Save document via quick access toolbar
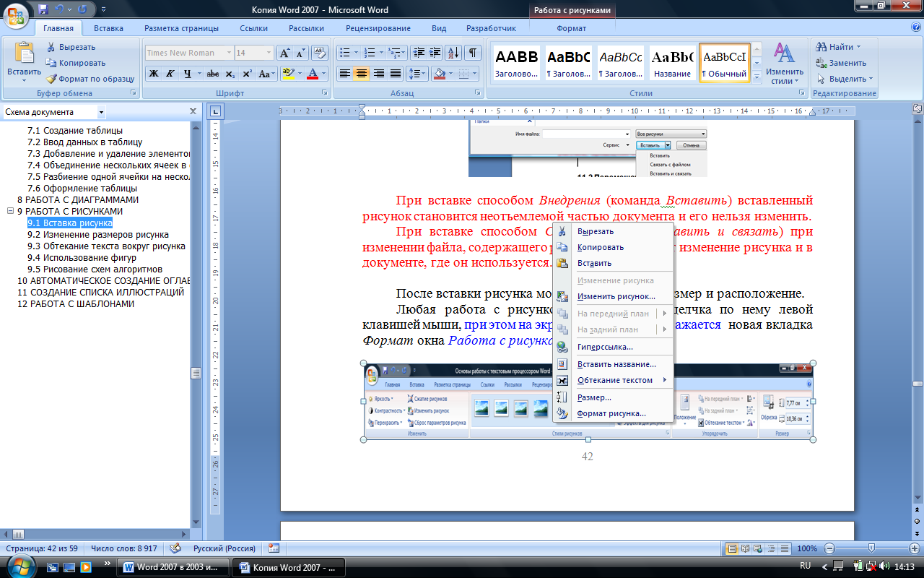The width and height of the screenshot is (924, 578). 43,10
